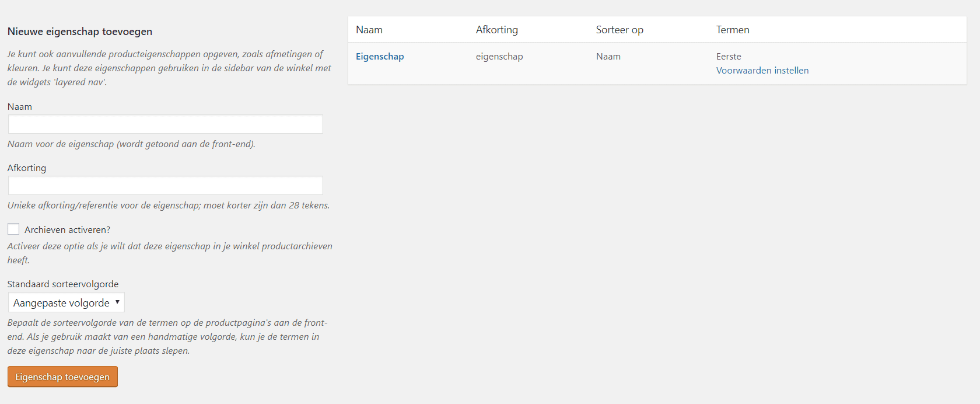The height and width of the screenshot is (404, 980).
Task: Click the Afkorting input field
Action: (166, 186)
